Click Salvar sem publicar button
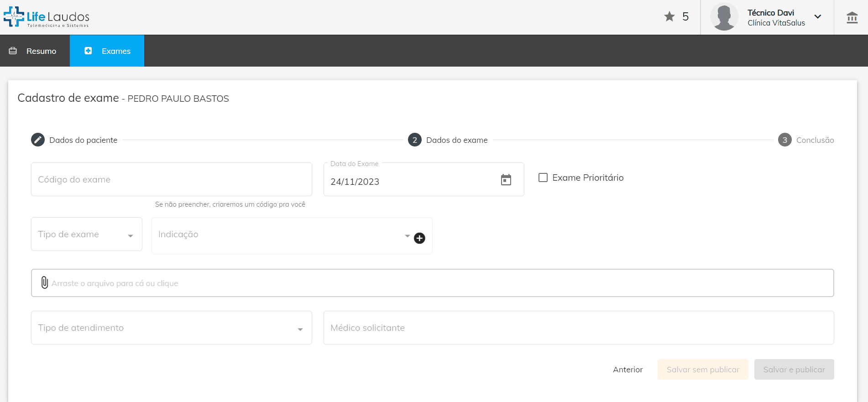The image size is (868, 402). coord(702,370)
